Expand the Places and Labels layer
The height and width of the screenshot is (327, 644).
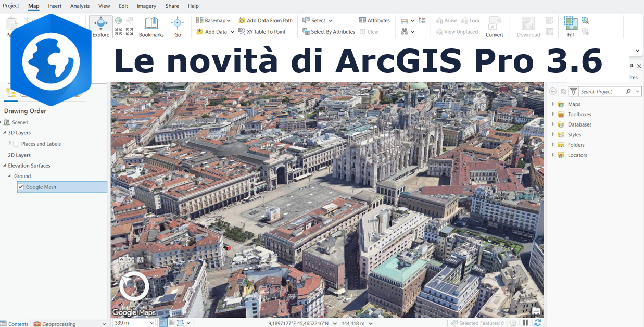point(9,143)
